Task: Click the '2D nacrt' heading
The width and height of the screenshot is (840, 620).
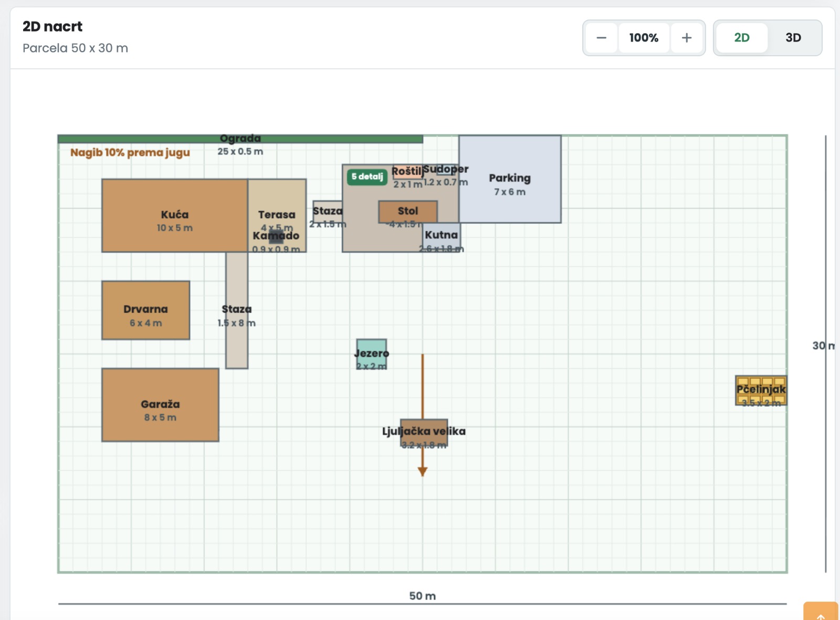Action: [52, 26]
